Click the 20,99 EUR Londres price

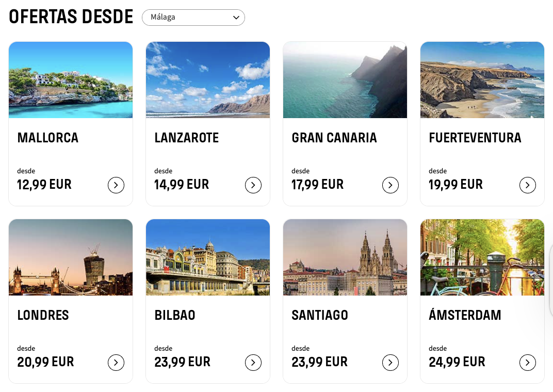tap(45, 362)
